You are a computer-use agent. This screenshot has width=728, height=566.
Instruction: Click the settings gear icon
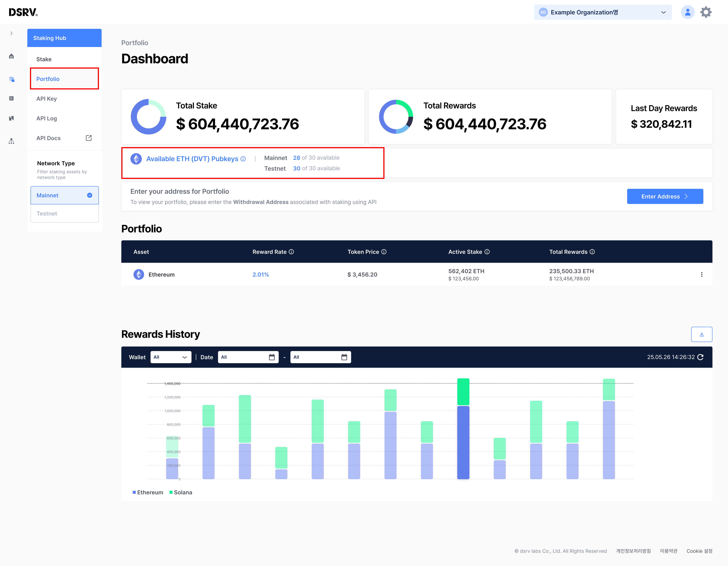click(x=706, y=12)
